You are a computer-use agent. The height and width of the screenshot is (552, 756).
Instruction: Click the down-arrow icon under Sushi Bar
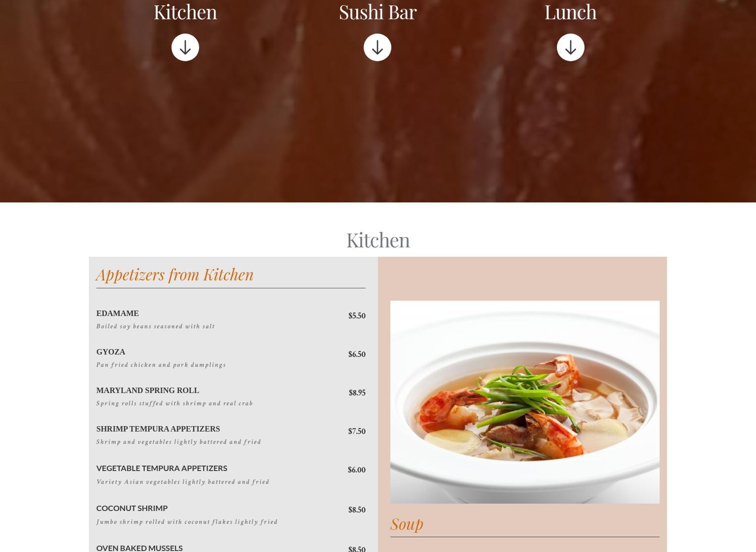point(378,47)
